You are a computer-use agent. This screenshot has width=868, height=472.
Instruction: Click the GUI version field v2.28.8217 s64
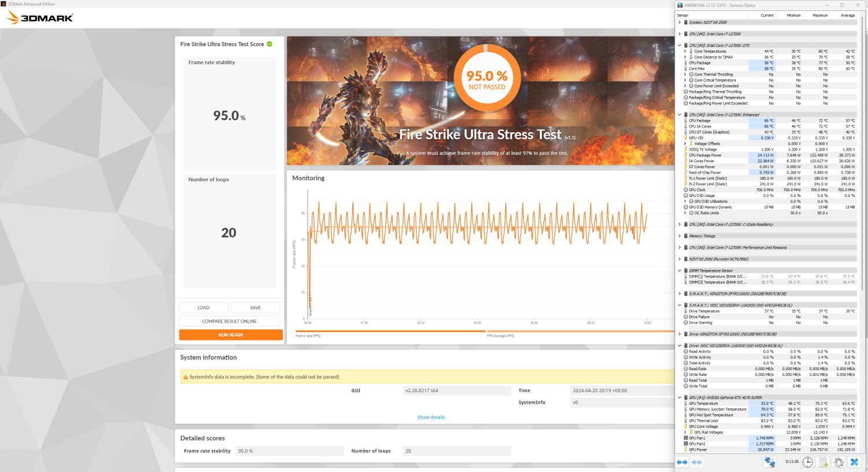457,390
